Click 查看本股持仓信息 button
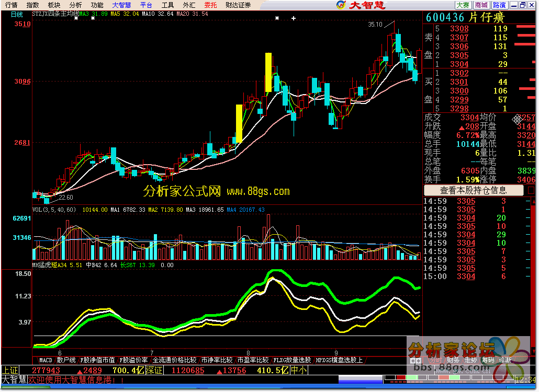 [x=474, y=190]
